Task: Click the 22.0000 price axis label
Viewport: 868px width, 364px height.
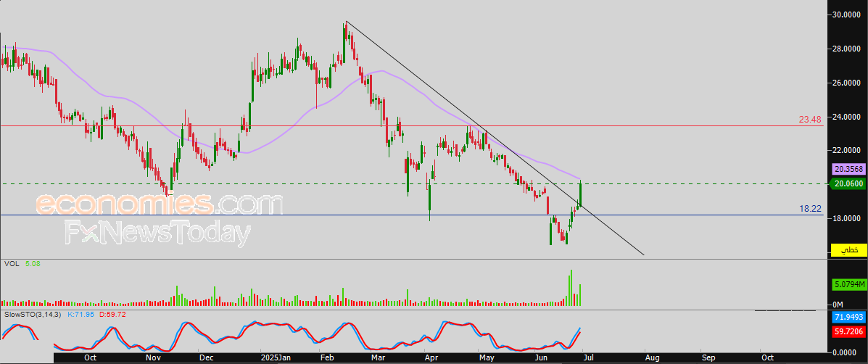Action: tap(846, 151)
